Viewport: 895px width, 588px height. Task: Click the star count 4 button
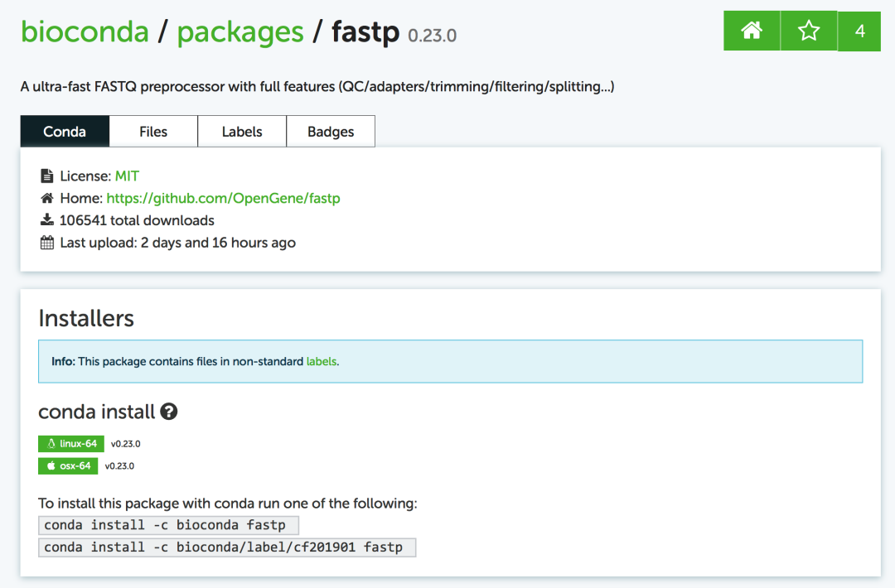(859, 31)
